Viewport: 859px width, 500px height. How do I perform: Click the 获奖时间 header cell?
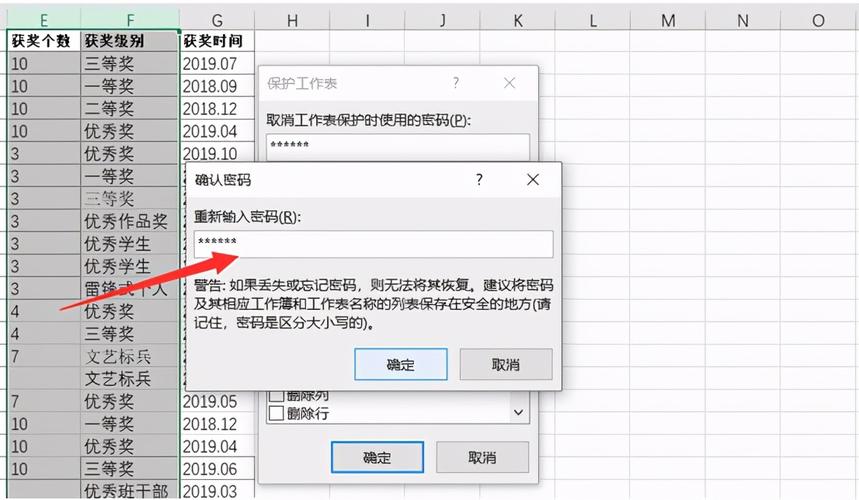(x=217, y=41)
